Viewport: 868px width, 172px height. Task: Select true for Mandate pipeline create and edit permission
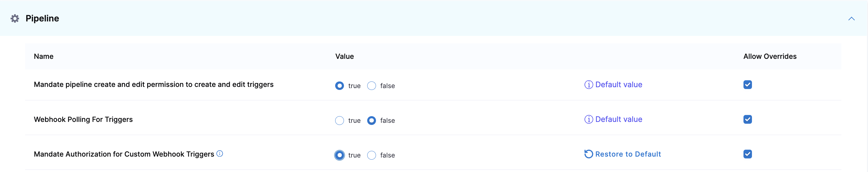[339, 86]
